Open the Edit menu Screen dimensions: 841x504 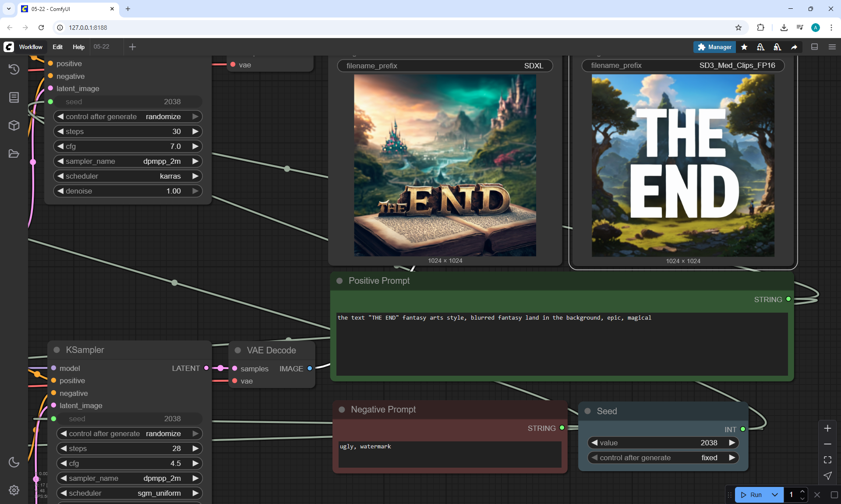57,47
